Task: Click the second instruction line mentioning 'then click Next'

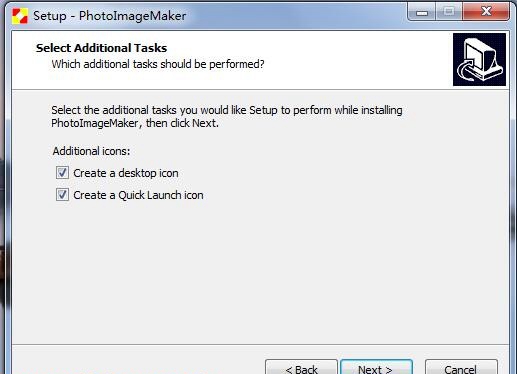Action: click(135, 123)
